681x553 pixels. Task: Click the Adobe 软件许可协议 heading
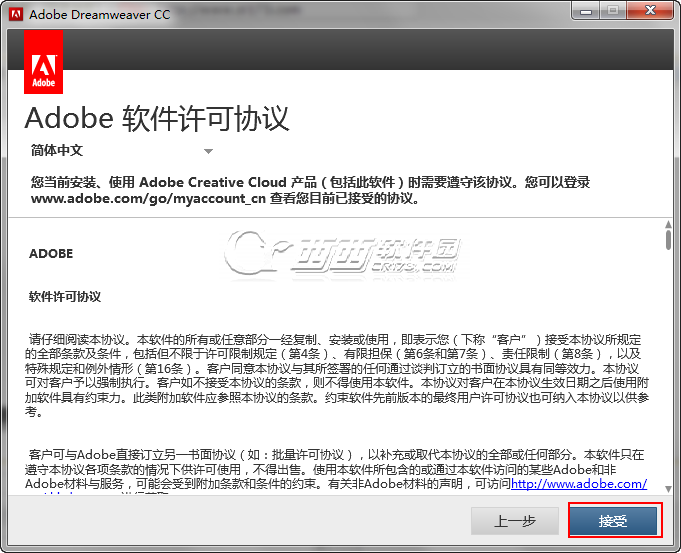156,118
